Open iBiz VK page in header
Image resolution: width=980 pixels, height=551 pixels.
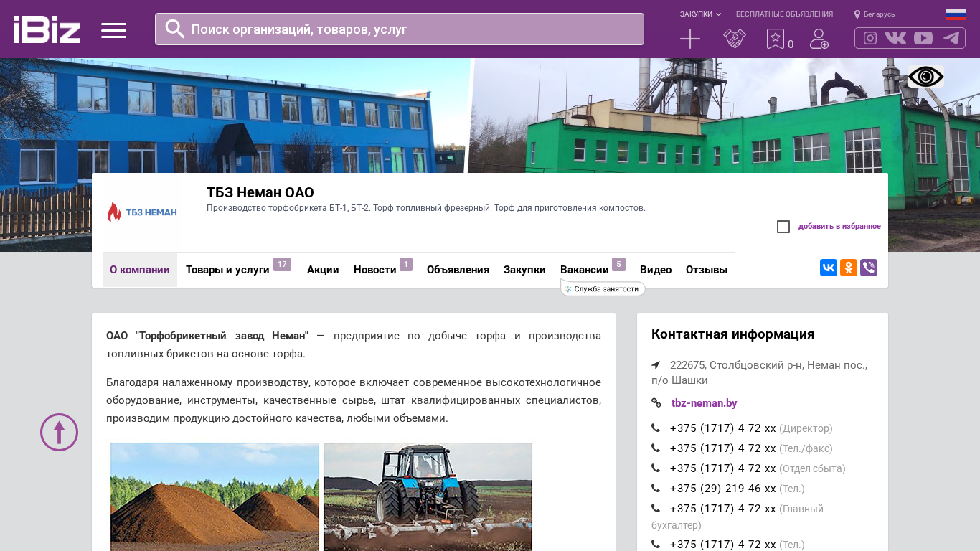[x=895, y=38]
